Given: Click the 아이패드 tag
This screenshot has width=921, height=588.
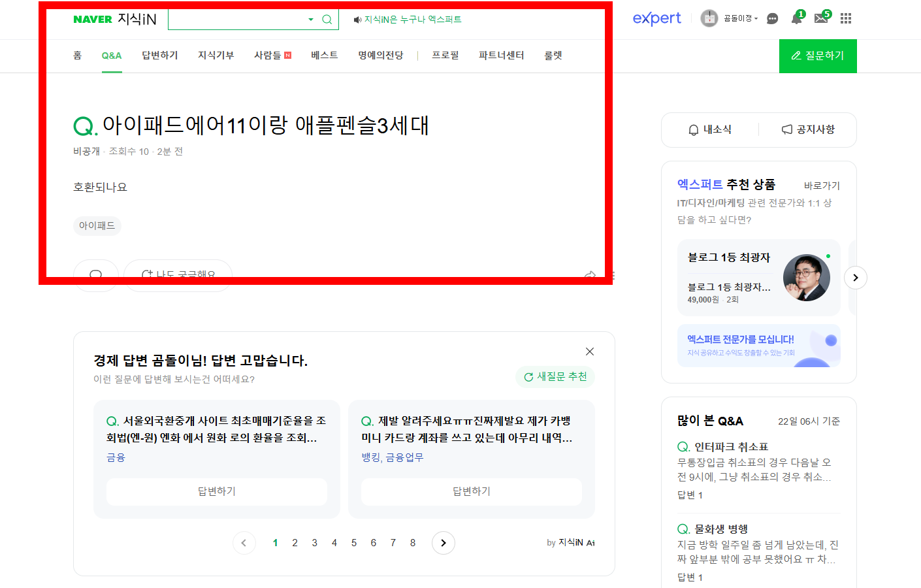Looking at the screenshot, I should point(97,225).
